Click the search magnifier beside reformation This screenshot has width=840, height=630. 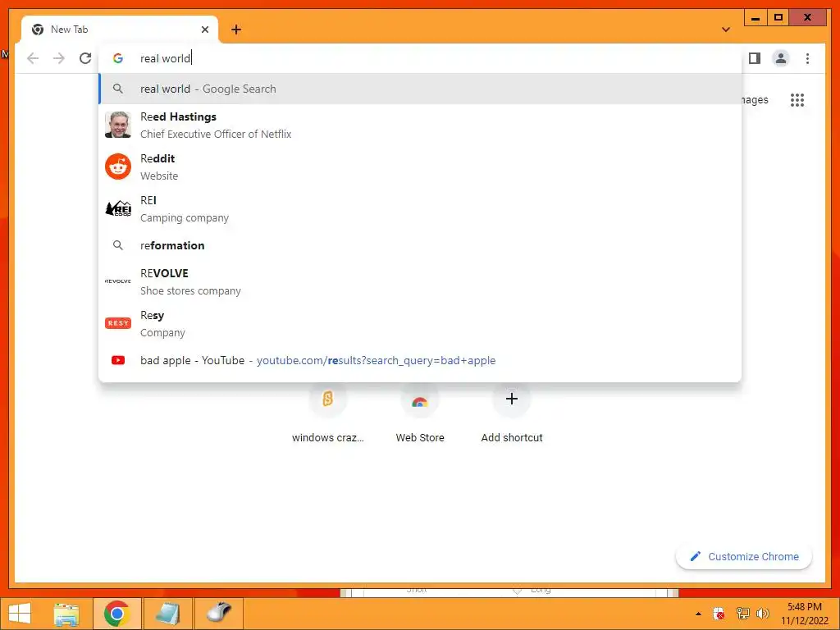(x=118, y=245)
